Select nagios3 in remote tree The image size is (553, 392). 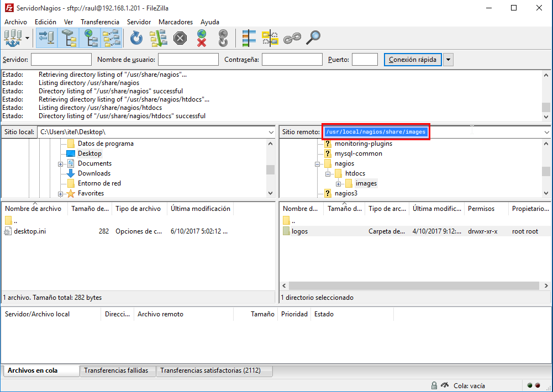click(346, 193)
